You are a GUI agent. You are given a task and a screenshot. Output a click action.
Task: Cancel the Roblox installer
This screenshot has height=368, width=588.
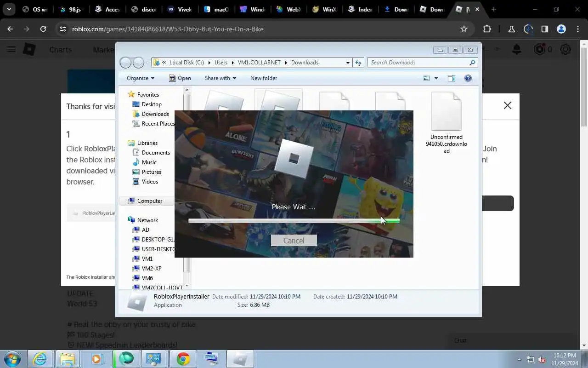294,241
